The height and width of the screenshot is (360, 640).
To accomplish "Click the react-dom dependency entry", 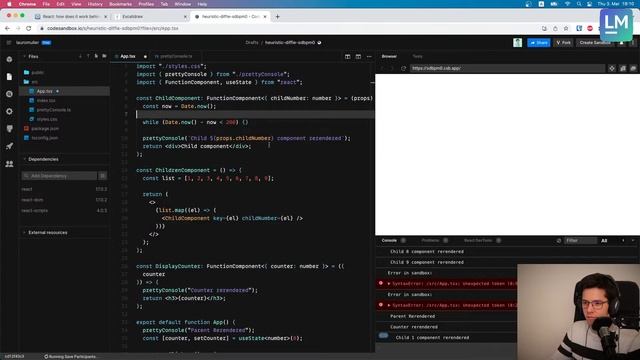I will coord(64,200).
